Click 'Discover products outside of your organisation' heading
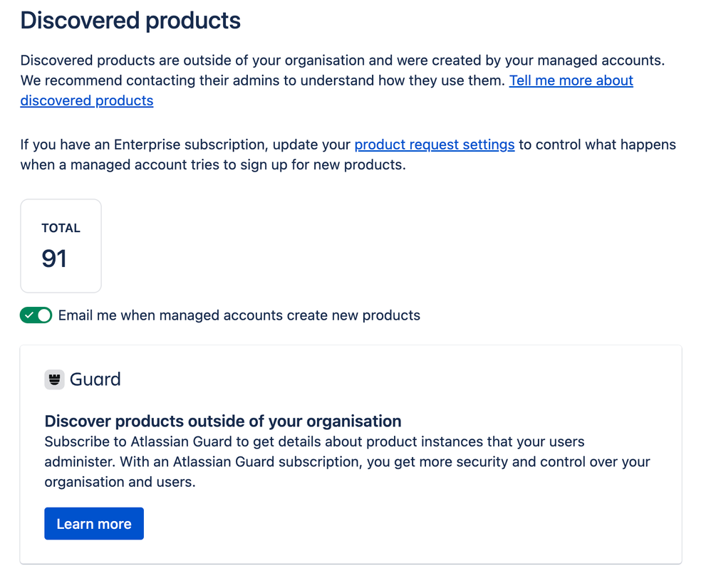The width and height of the screenshot is (711, 588). [223, 421]
